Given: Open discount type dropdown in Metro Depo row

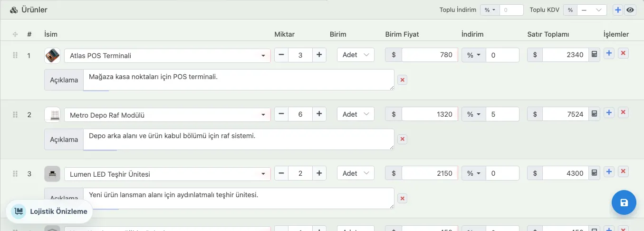Looking at the screenshot, I should click(473, 114).
